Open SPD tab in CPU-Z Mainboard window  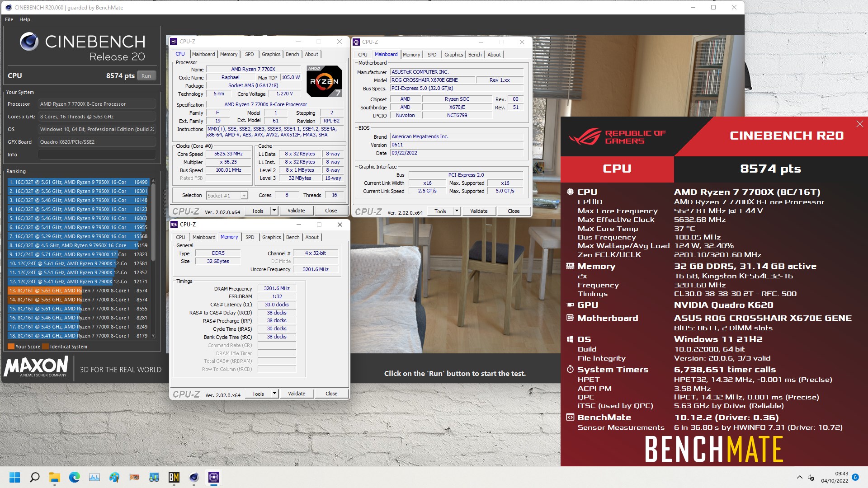432,55
